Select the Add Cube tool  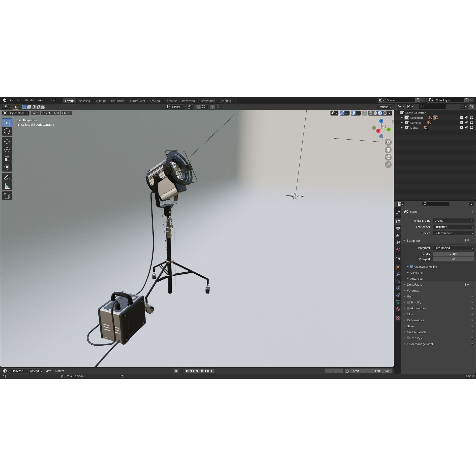point(7,196)
